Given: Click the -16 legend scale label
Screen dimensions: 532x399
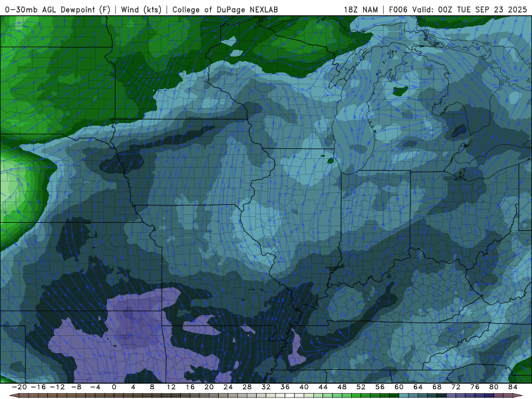Looking at the screenshot, I should [x=38, y=387].
